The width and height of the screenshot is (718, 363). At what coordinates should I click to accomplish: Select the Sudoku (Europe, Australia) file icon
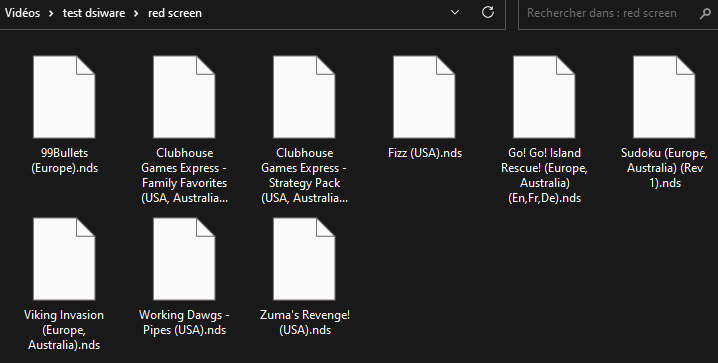tap(664, 97)
